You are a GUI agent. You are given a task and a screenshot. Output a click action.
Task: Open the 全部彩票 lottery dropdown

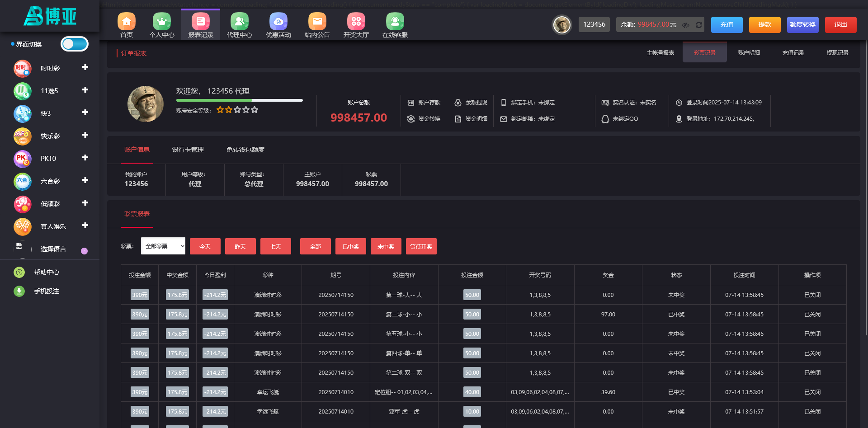(163, 246)
